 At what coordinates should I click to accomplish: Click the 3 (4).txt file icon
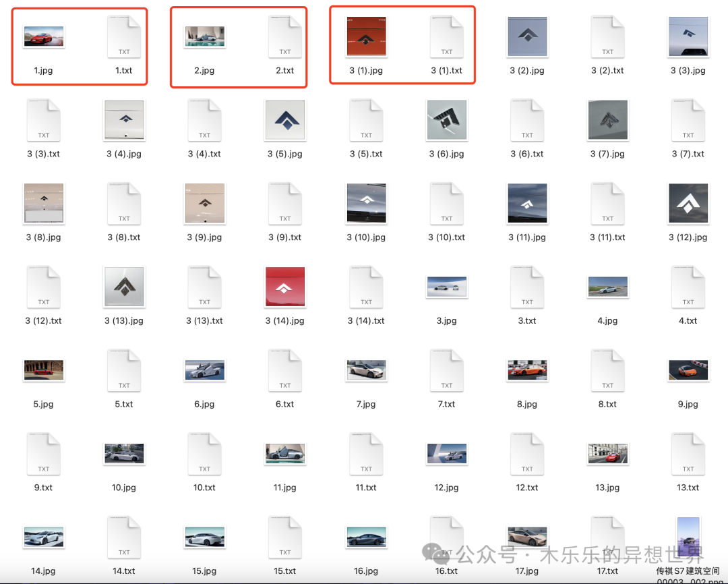tap(205, 120)
